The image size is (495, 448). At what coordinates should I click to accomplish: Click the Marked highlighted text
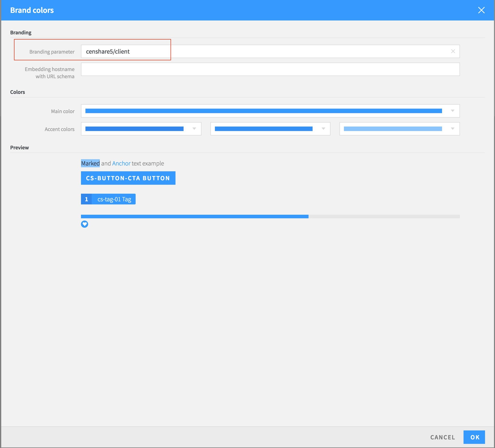click(x=90, y=164)
